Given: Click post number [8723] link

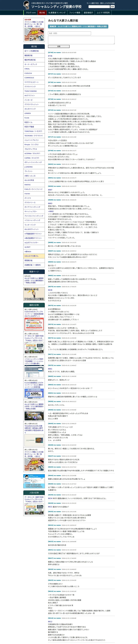Looking at the screenshot, I should (x=51, y=110).
